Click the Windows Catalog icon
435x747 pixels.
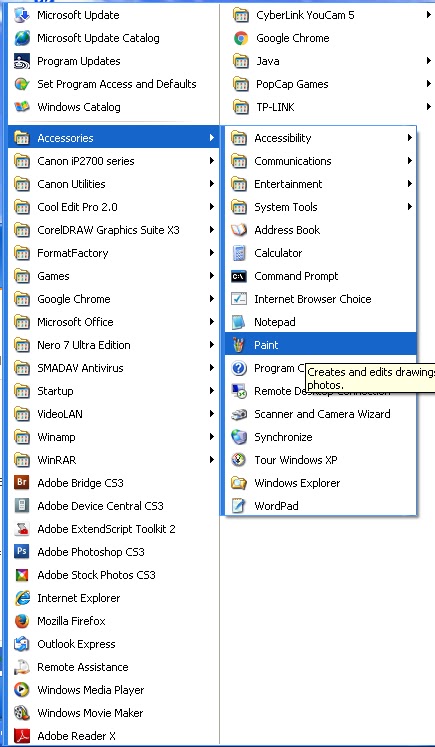[x=22, y=107]
